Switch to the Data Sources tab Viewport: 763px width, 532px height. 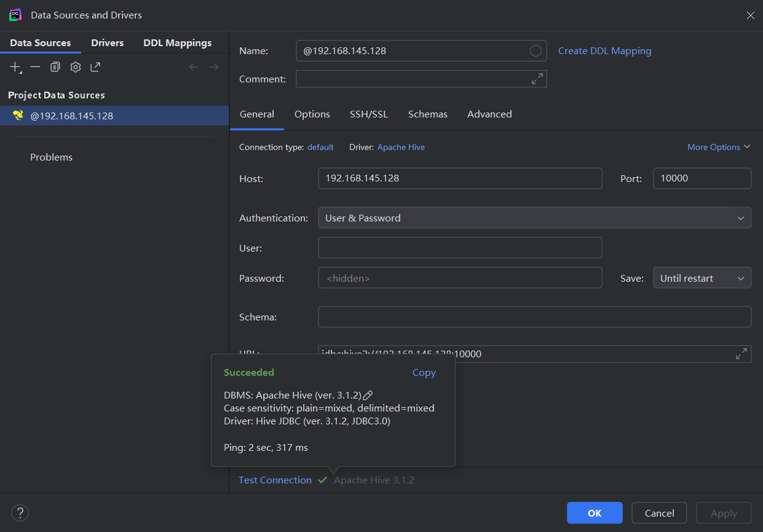(x=41, y=42)
